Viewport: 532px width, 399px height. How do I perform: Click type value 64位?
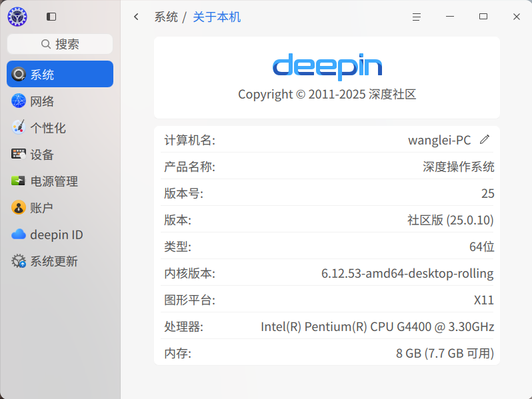tap(482, 246)
